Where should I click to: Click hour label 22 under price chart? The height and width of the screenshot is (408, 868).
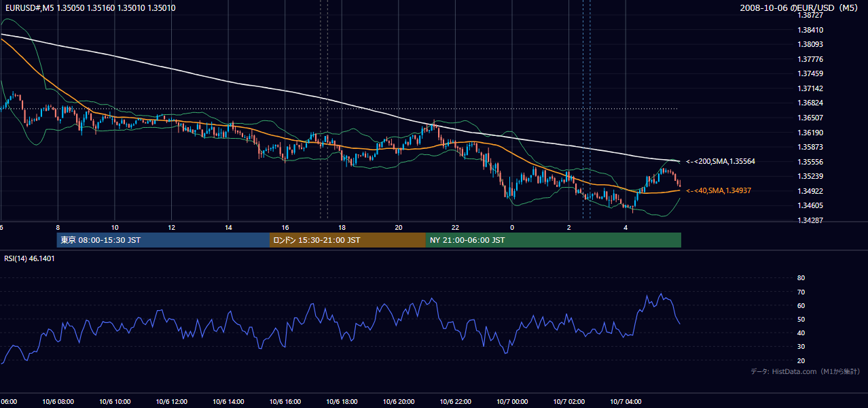[x=455, y=227]
